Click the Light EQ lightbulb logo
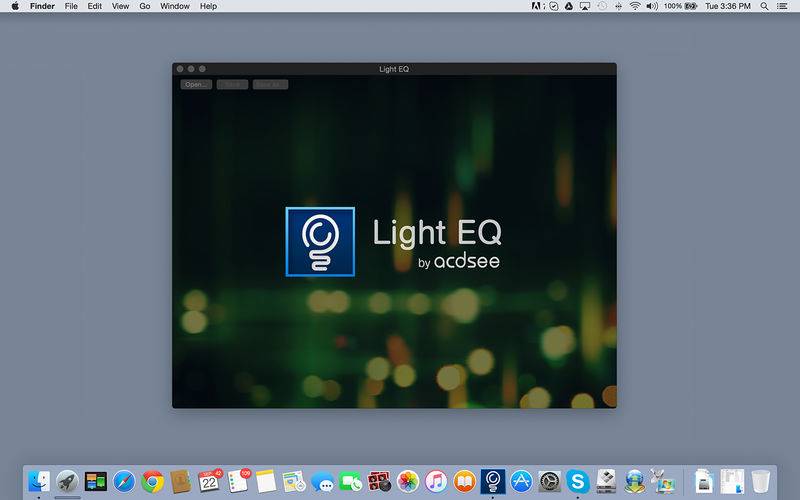This screenshot has height=500, width=800. pyautogui.click(x=320, y=242)
